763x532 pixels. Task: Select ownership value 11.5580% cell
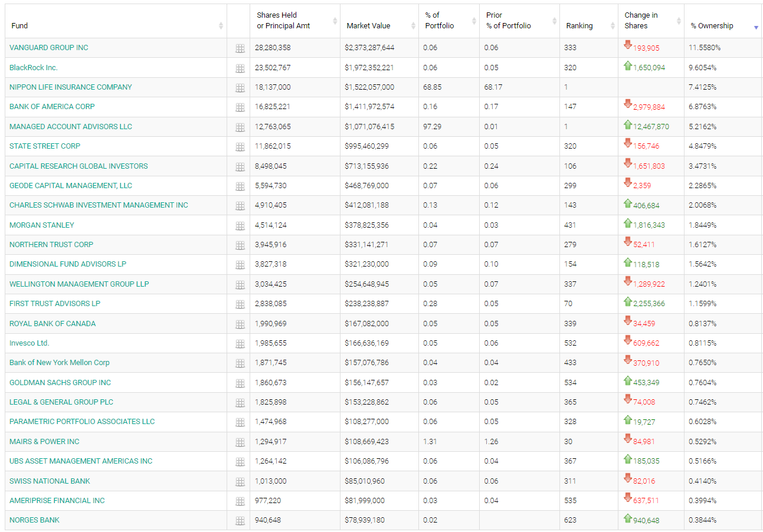tap(723, 48)
